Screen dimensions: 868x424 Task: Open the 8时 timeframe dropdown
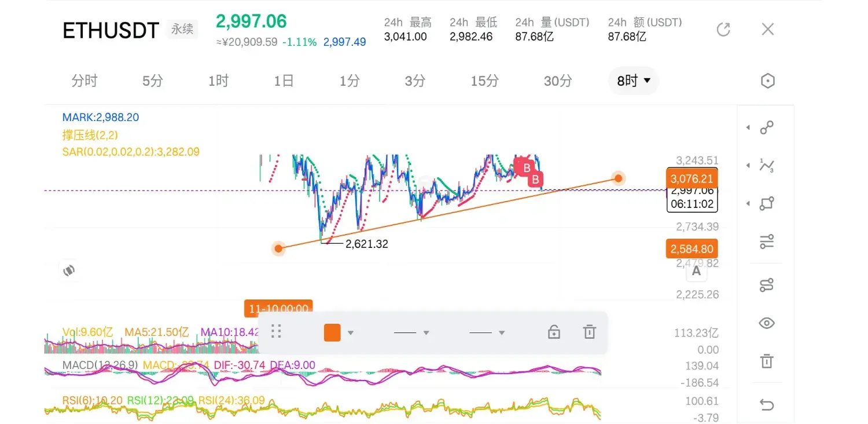click(x=634, y=81)
